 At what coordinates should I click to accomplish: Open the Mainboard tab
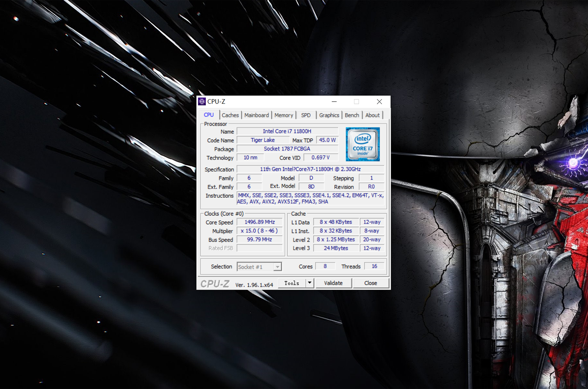point(256,115)
